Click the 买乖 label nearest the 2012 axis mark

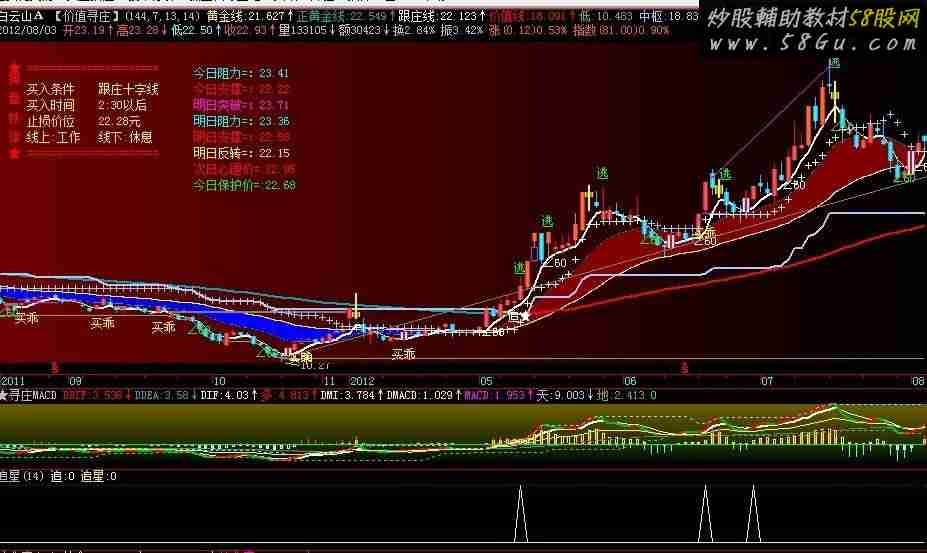click(x=403, y=354)
